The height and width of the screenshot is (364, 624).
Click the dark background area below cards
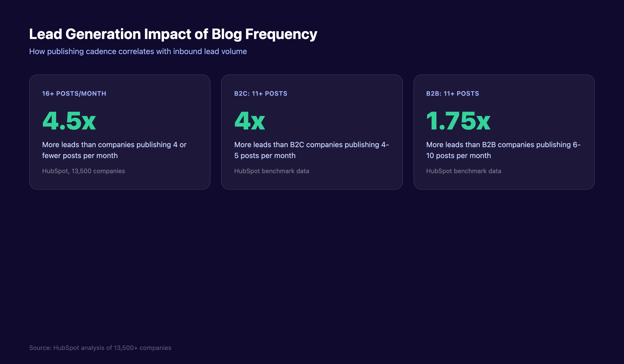click(312, 260)
